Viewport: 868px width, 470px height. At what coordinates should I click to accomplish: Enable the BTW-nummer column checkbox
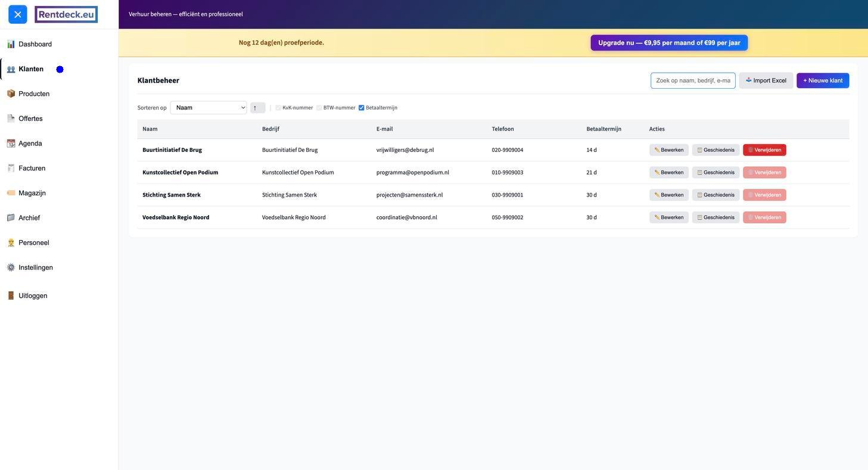[x=319, y=108]
